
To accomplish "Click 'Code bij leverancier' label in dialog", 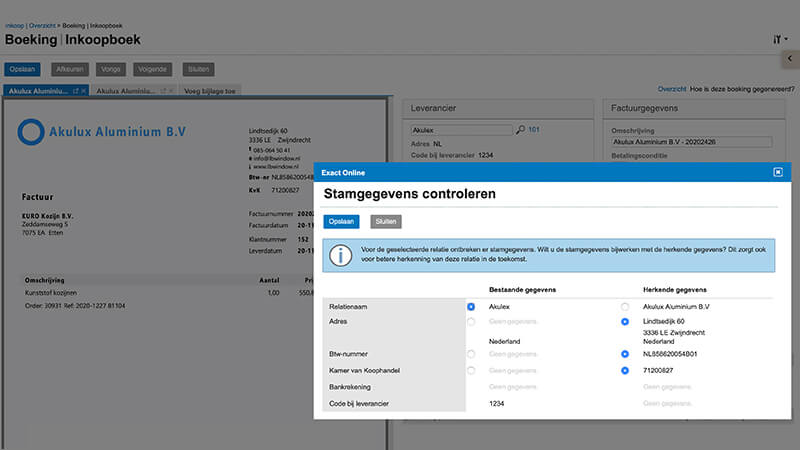I will tap(359, 404).
